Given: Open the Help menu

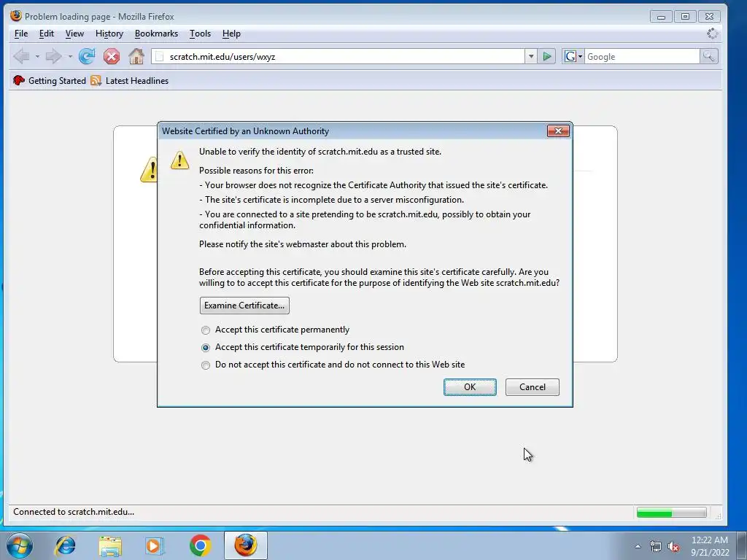Looking at the screenshot, I should (x=231, y=34).
